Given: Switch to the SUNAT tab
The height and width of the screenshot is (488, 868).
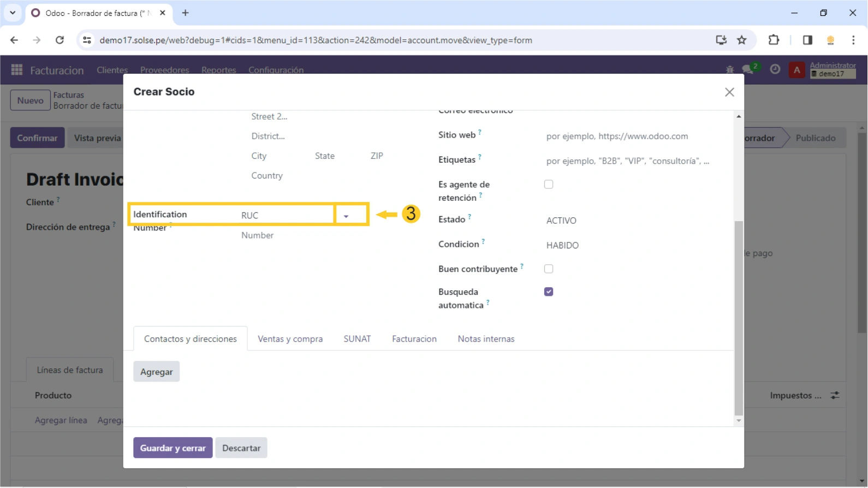Looking at the screenshot, I should [357, 339].
